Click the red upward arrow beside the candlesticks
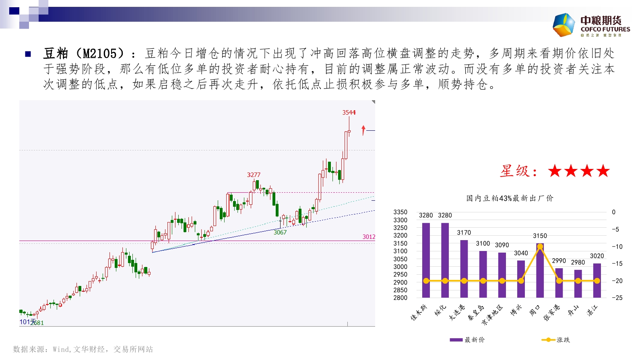 click(363, 130)
